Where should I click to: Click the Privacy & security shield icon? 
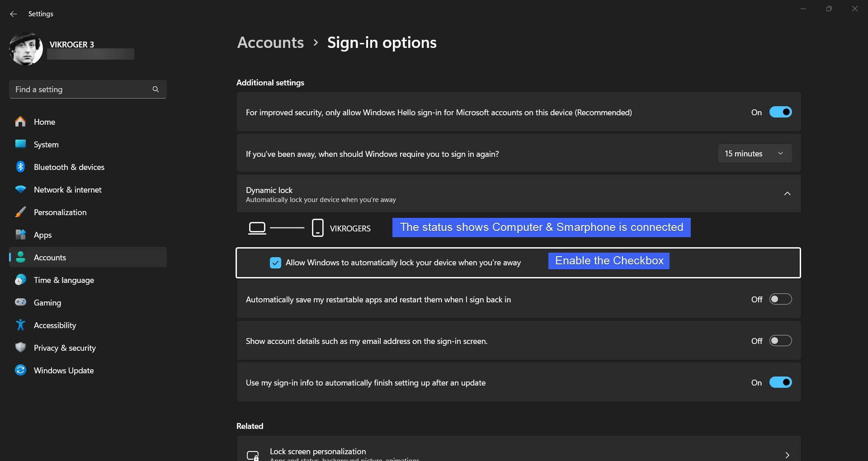[x=20, y=348]
